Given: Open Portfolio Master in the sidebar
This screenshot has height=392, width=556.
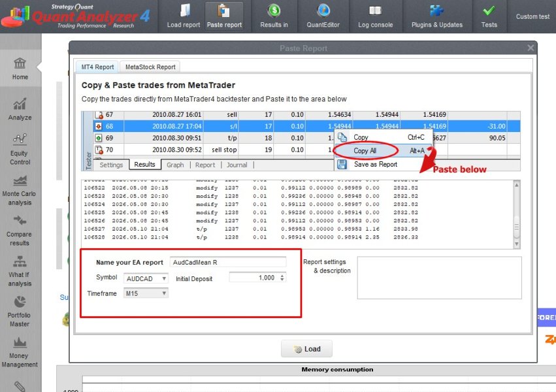Looking at the screenshot, I should coord(20,312).
